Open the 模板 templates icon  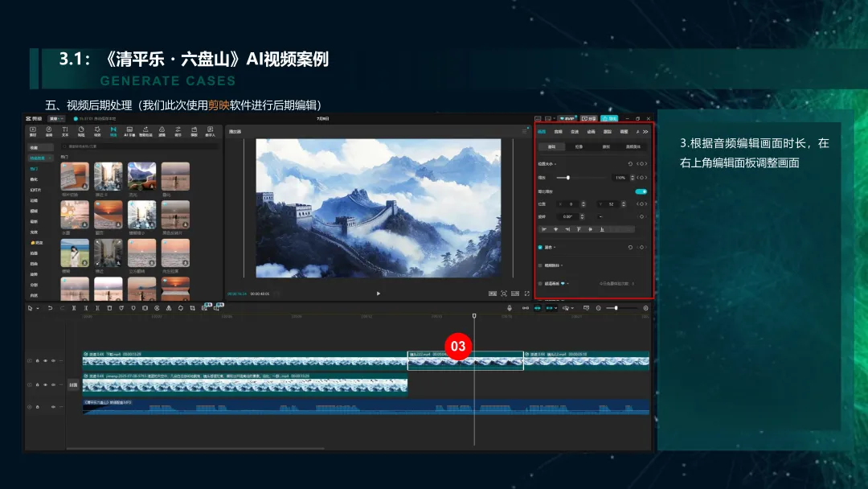(194, 131)
